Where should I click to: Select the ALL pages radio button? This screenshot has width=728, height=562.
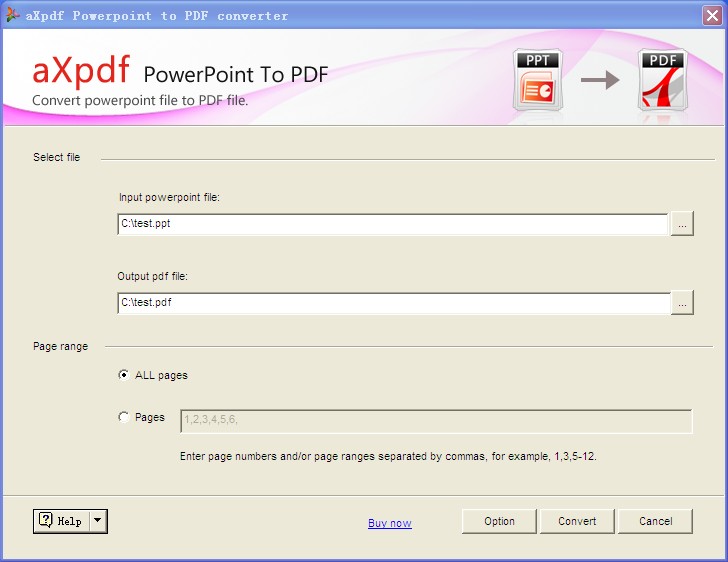point(124,375)
